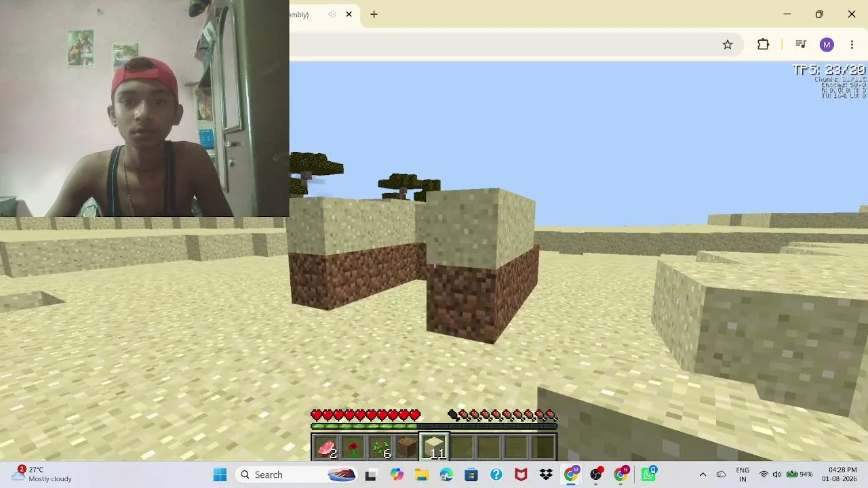The height and width of the screenshot is (488, 868).
Task: Select the dirt block hotbar slot
Action: 407,447
